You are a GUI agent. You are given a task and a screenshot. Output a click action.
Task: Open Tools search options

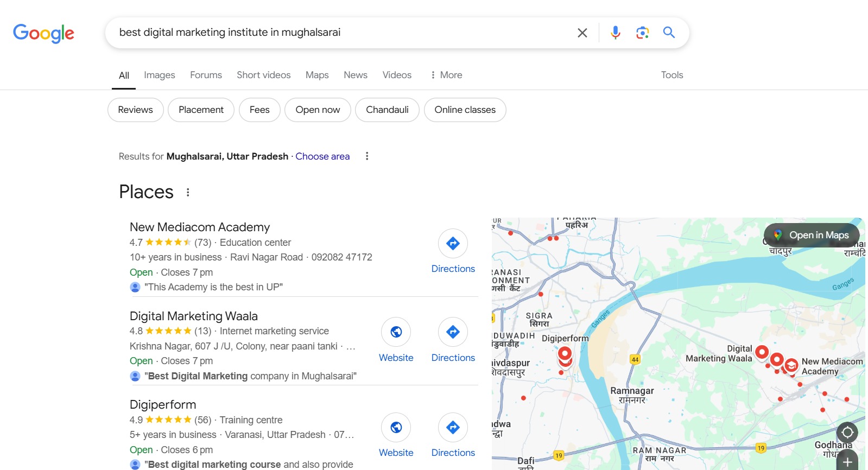pyautogui.click(x=671, y=75)
